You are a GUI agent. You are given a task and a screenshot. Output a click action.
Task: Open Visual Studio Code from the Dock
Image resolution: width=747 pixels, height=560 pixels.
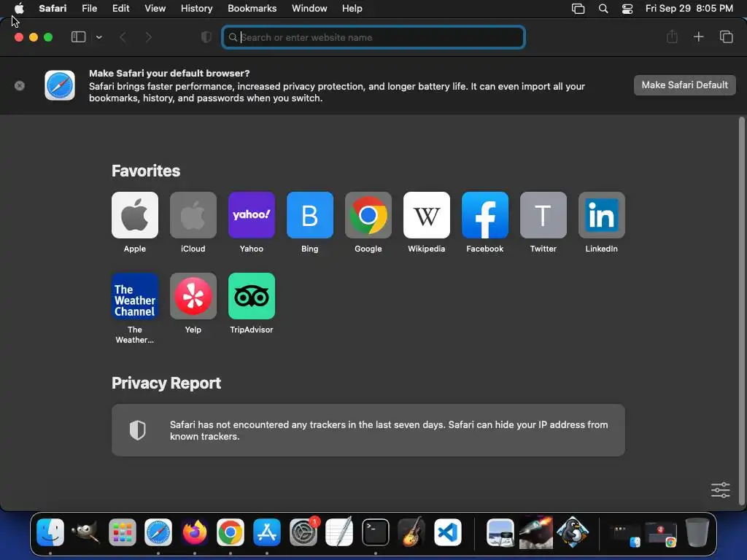click(448, 532)
